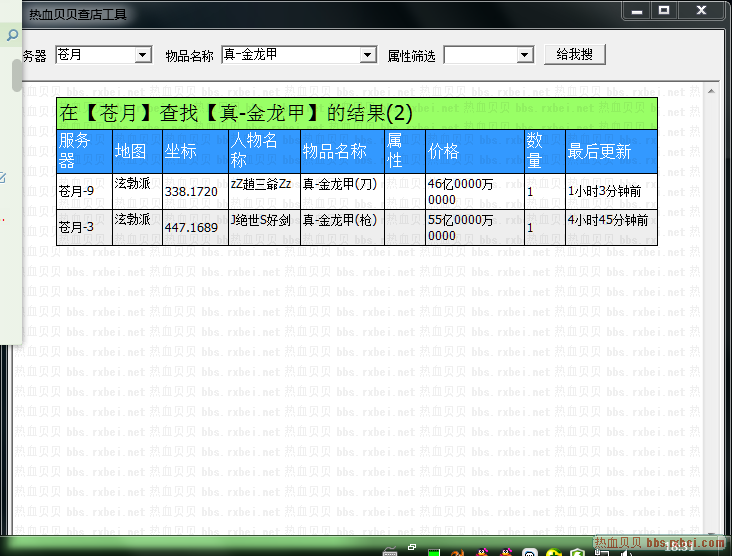Click the 真-金龙甲 item name field
Viewport: 732px width, 556px height.
tap(290, 55)
